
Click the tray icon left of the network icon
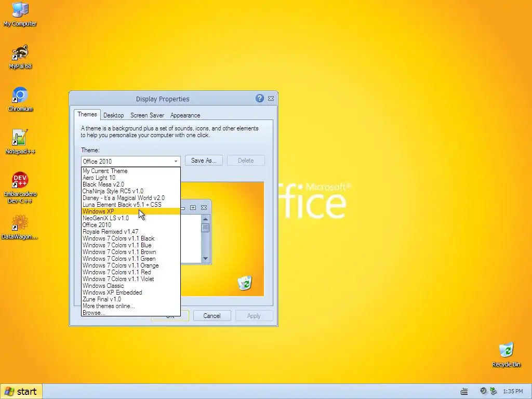[483, 391]
